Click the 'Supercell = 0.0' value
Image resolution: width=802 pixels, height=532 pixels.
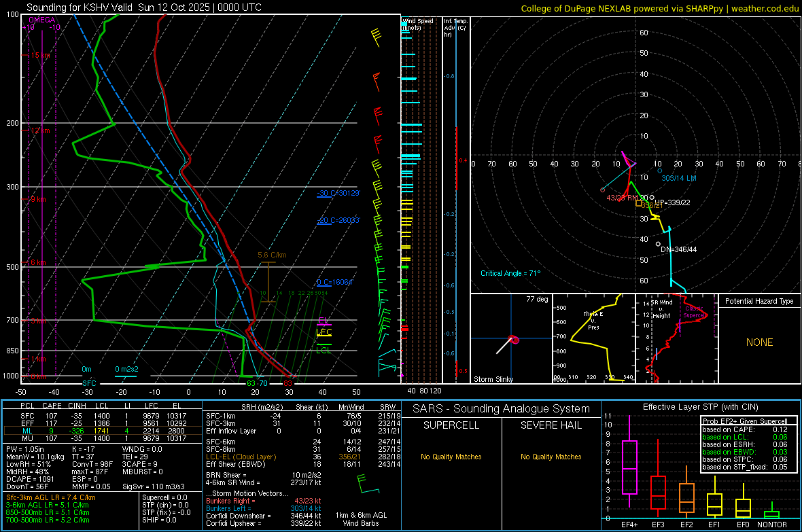coord(164,497)
